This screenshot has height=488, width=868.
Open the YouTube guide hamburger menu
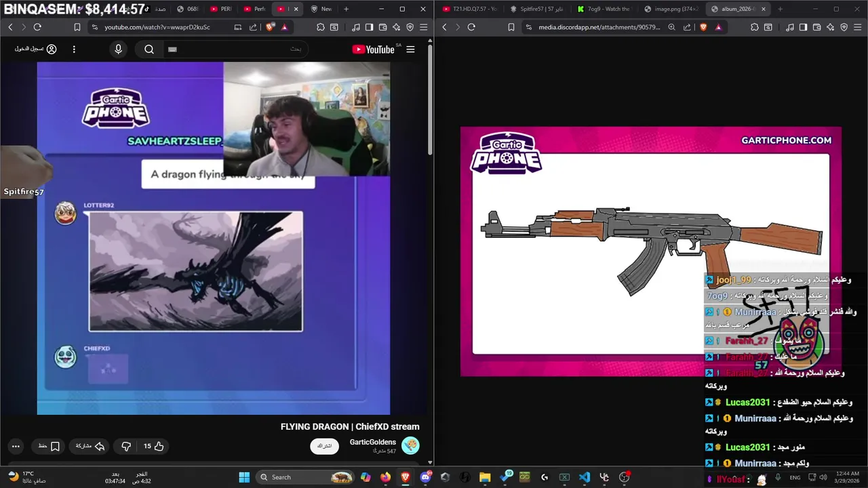coord(410,49)
